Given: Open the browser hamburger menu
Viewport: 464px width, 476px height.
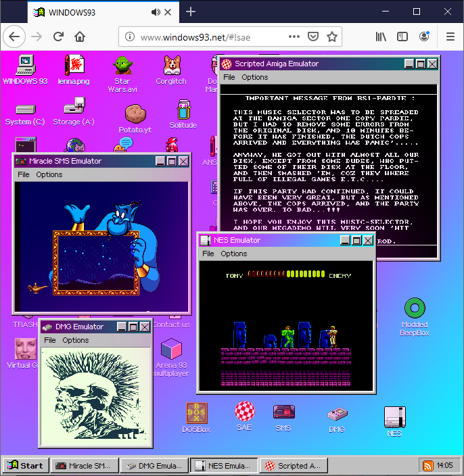Looking at the screenshot, I should (x=450, y=37).
